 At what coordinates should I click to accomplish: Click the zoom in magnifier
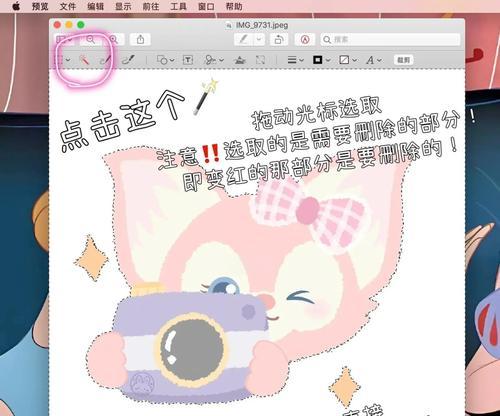click(114, 40)
